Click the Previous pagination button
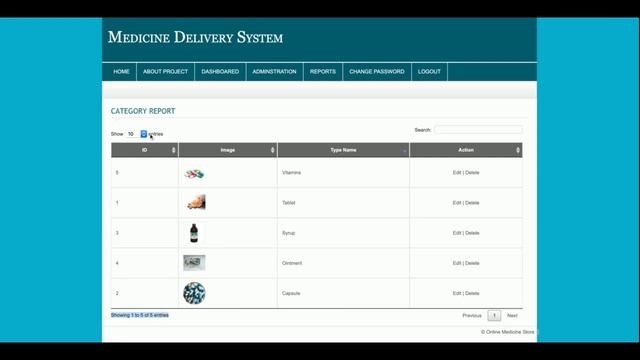 472,316
